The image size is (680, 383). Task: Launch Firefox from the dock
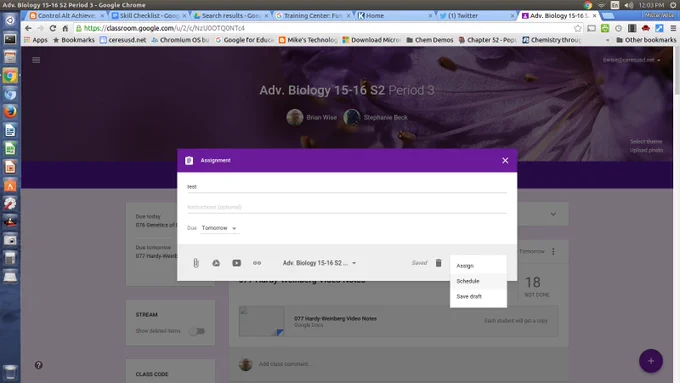pyautogui.click(x=10, y=112)
